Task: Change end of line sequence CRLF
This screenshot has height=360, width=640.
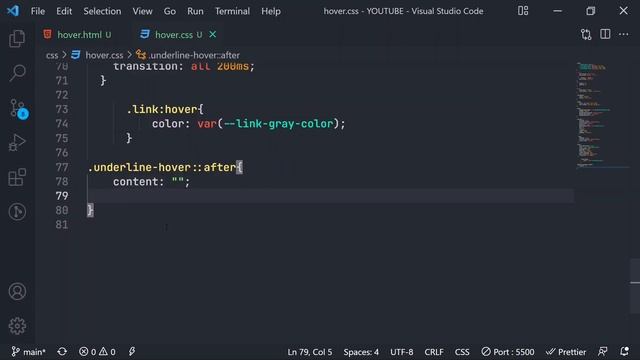Action: [x=434, y=352]
